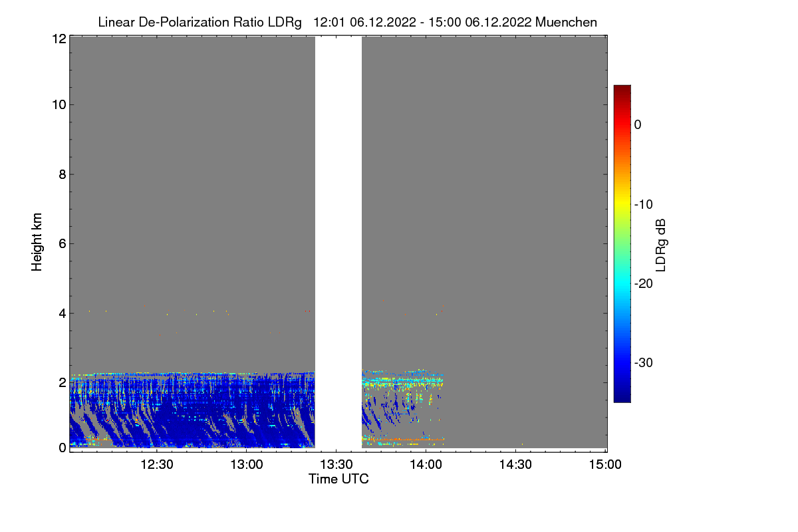The height and width of the screenshot is (532, 798).
Task: Click the cyan-yellow layer near 14:00 at 2 km
Action: tap(402, 381)
